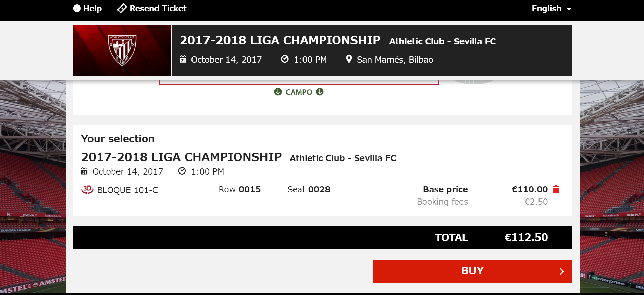Click the header calendar date icon

[x=183, y=59]
